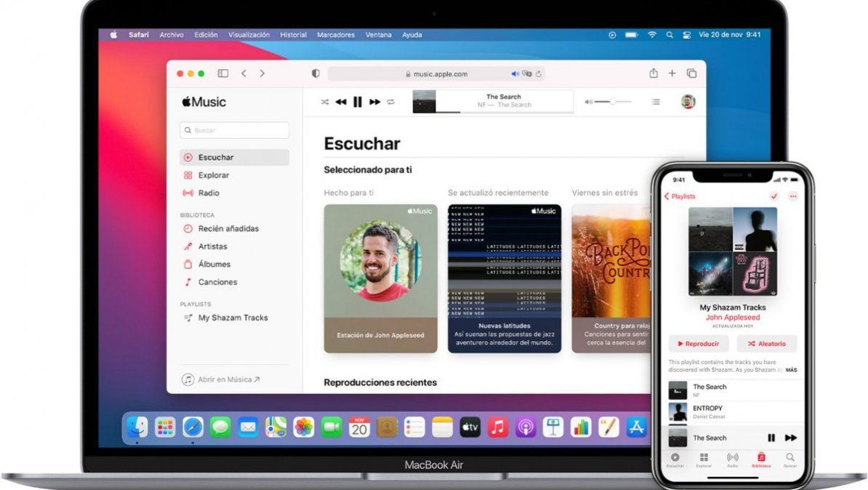868x490 pixels.
Task: Mute the volume speaker icon
Action: coord(588,102)
